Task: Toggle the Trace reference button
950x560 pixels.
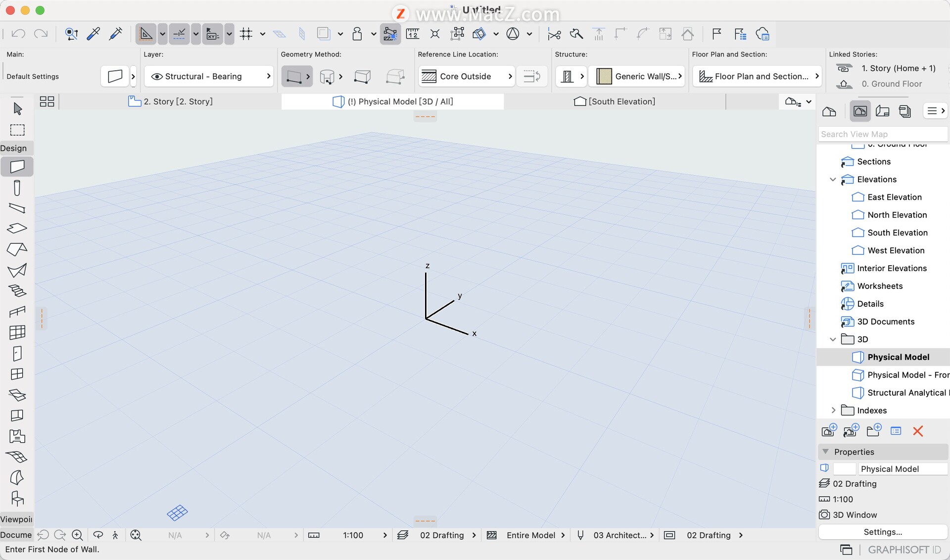Action: pos(324,34)
